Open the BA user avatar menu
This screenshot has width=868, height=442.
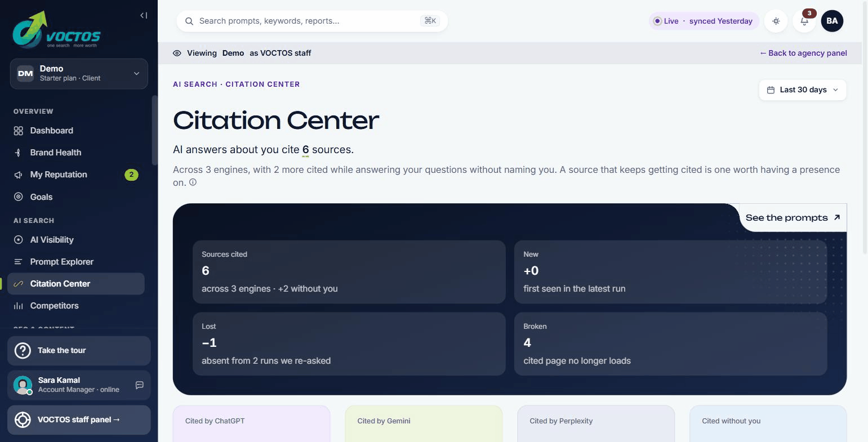[x=833, y=21]
